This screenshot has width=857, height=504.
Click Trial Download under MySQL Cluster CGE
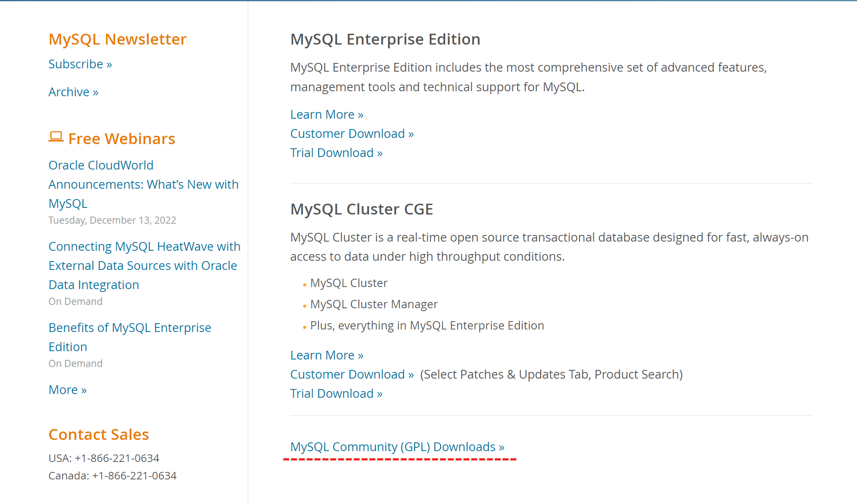coord(336,394)
